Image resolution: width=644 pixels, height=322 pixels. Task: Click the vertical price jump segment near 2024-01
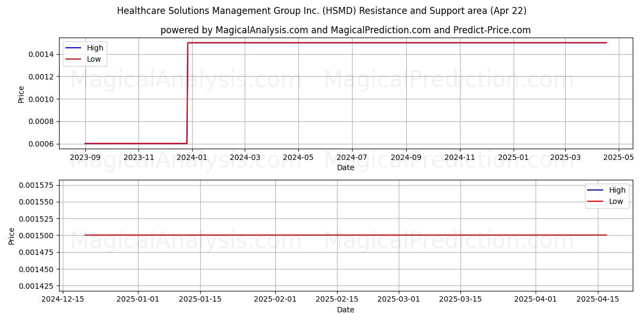tap(187, 93)
